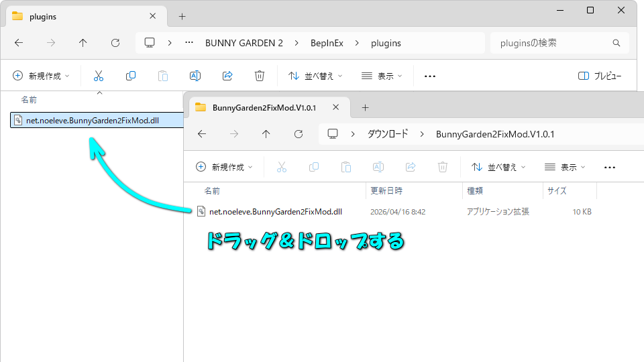Click the cut (scissors) icon in plugins window
This screenshot has width=644, height=362.
tap(99, 76)
